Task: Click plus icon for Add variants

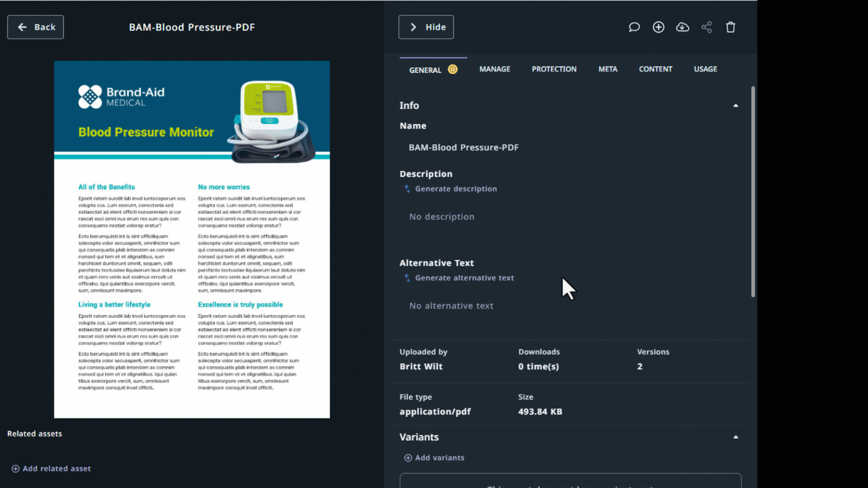Action: 408,458
